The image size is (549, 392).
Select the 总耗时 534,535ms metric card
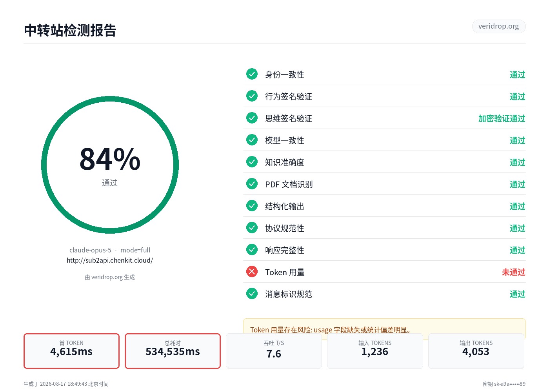click(173, 351)
